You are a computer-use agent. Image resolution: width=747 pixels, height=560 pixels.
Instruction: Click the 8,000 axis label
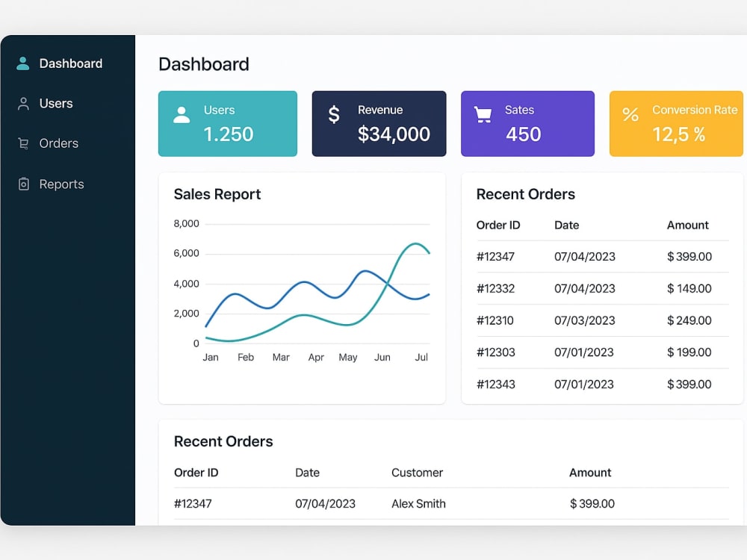pos(186,224)
